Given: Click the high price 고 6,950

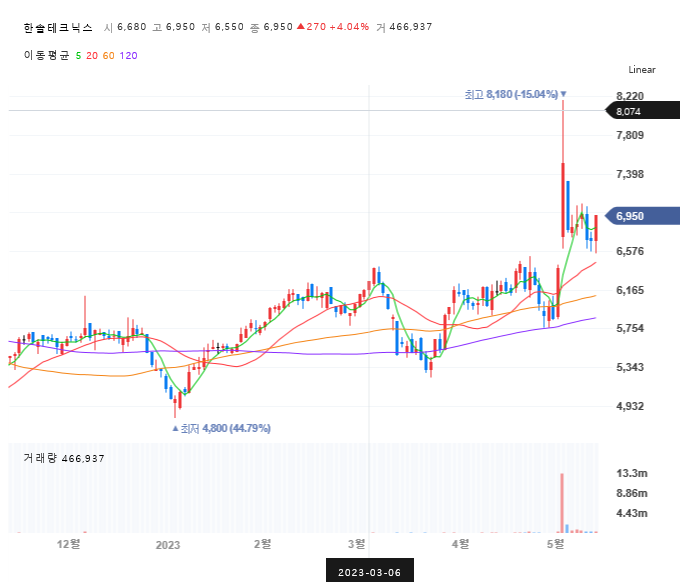Looking at the screenshot, I should click(174, 27).
